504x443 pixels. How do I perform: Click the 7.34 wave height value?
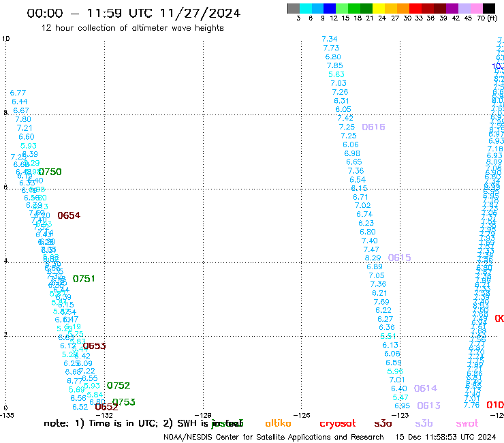[330, 39]
